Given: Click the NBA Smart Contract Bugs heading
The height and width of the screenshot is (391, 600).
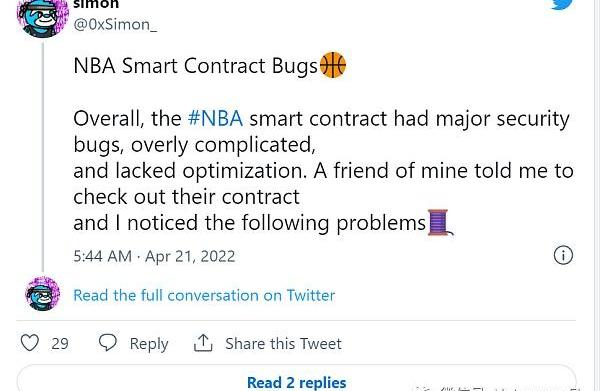Looking at the screenshot, I should click(x=196, y=66).
